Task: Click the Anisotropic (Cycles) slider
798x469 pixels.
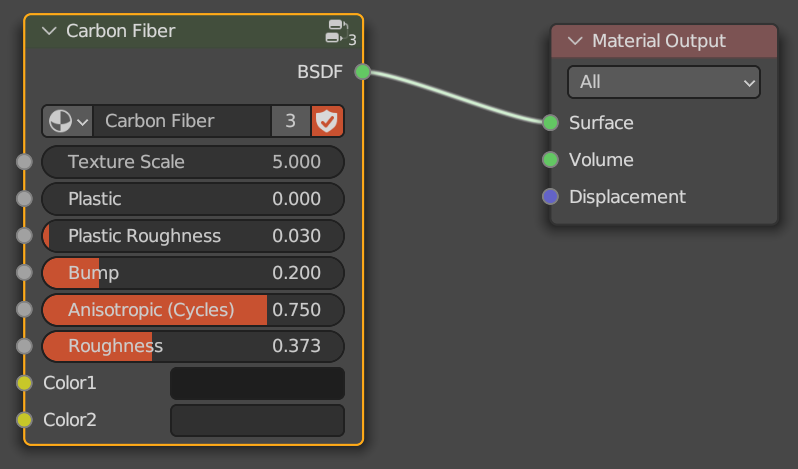Action: coord(193,310)
